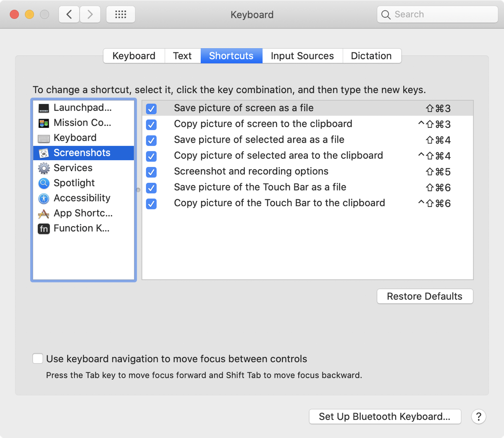Enable keyboard navigation to move focus checkbox
Viewport: 504px width, 438px height.
[x=38, y=359]
